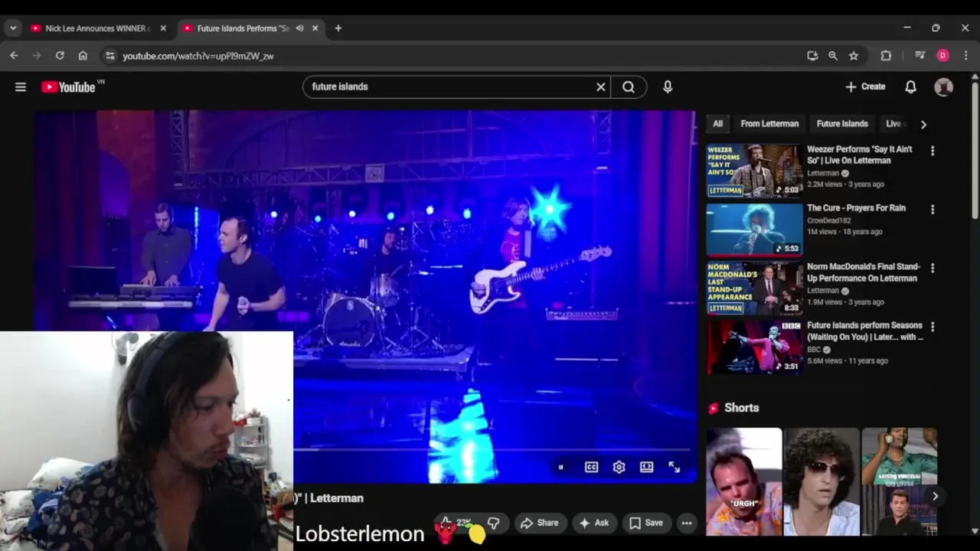Viewport: 980px width, 551px height.
Task: Open options for BBC Future Islands video
Action: [x=933, y=328]
